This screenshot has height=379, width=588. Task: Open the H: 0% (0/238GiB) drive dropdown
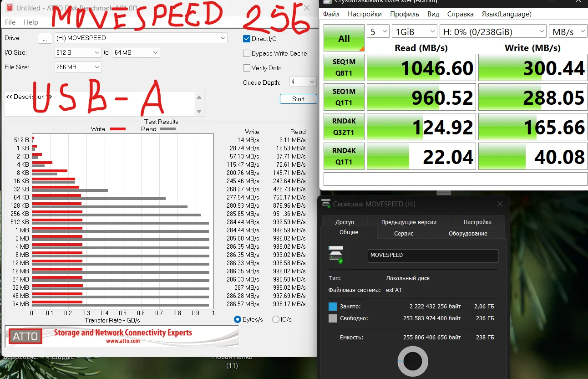click(x=493, y=31)
